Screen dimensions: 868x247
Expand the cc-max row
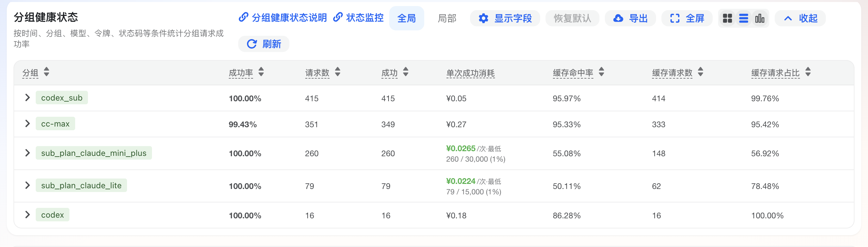point(28,123)
